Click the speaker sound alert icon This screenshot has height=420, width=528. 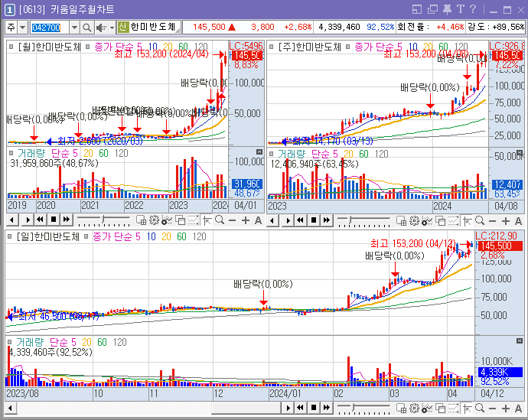click(x=101, y=28)
